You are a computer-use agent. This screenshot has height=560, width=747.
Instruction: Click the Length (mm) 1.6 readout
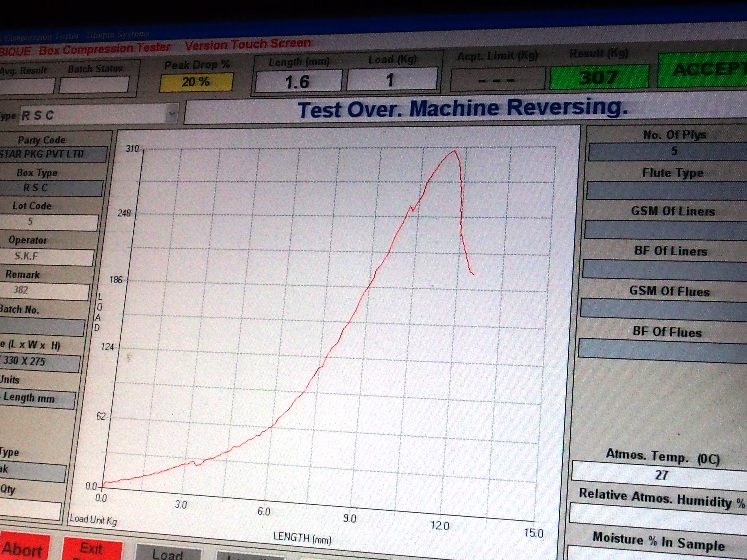[x=298, y=81]
